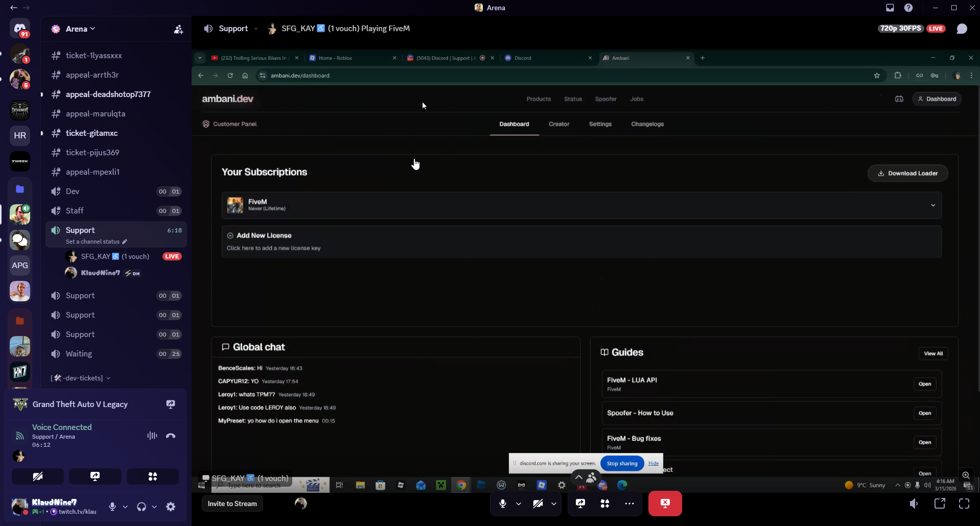Viewport: 980px width, 526px height.
Task: Collapse the dev-tickets category
Action: (81, 378)
